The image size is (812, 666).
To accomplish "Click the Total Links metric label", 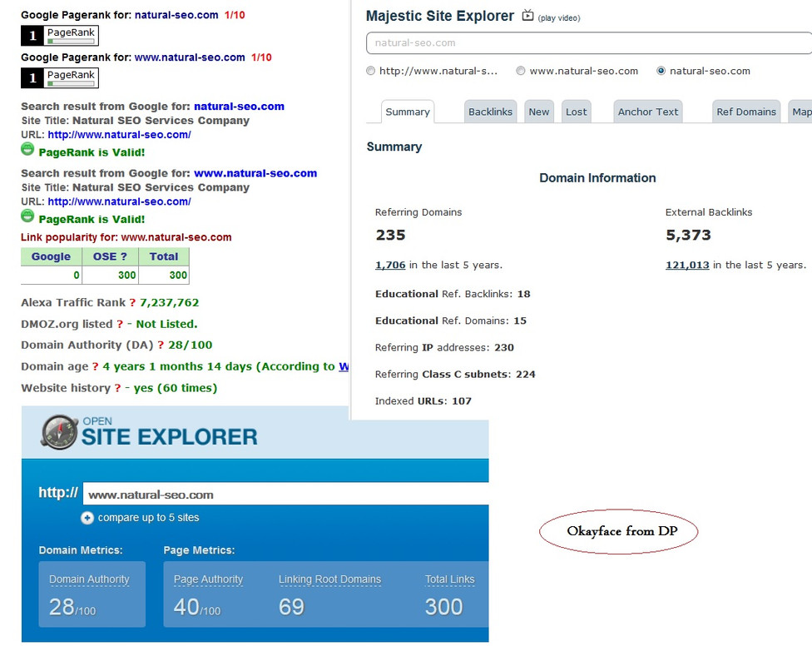I will (x=449, y=579).
